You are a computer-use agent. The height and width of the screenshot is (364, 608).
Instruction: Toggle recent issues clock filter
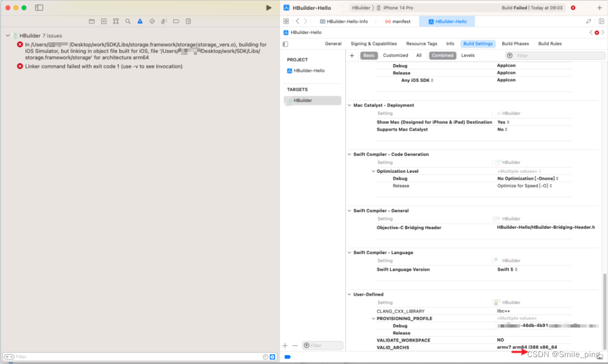coord(265,357)
